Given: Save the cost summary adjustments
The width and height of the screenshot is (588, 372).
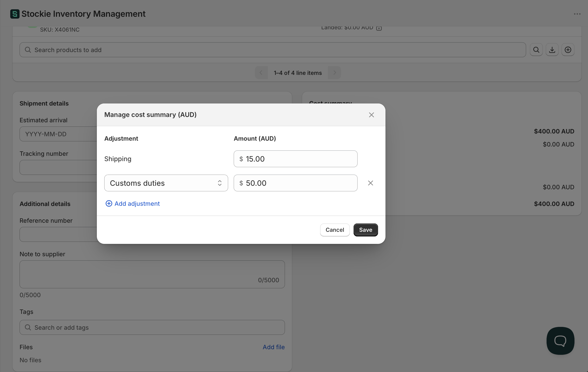Looking at the screenshot, I should coord(365,230).
